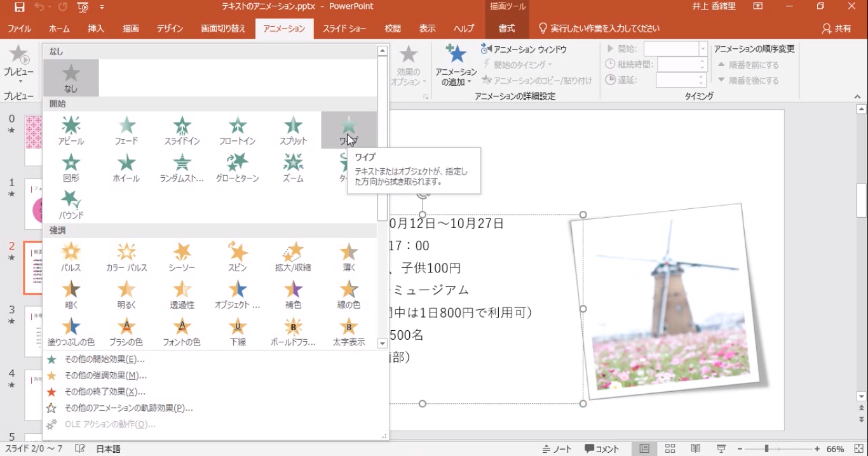Choose the ワイプ entrance animation

coord(348,130)
